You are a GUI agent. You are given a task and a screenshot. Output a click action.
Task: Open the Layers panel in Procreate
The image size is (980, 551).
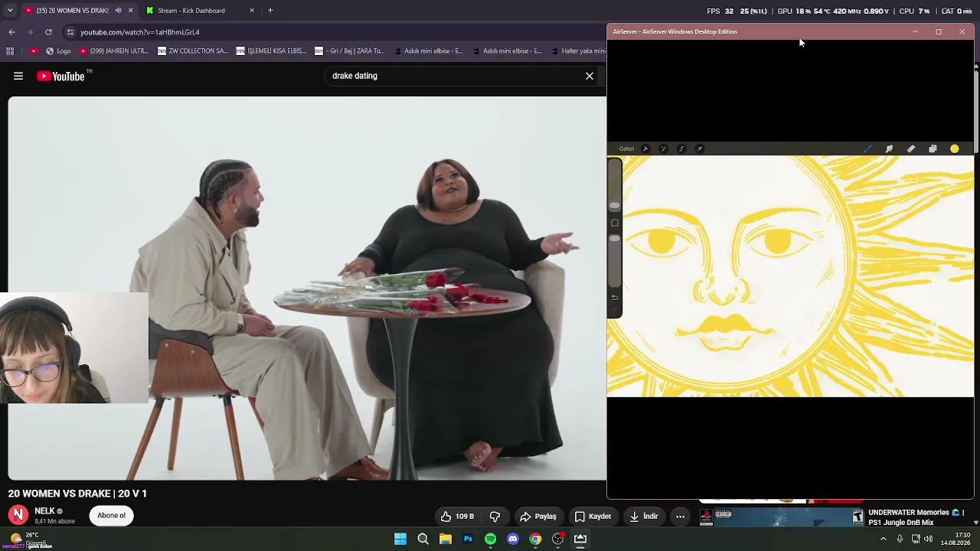point(933,148)
